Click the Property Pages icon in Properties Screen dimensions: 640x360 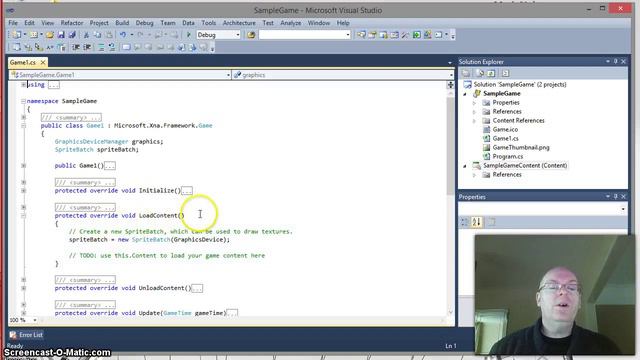pyautogui.click(x=492, y=222)
